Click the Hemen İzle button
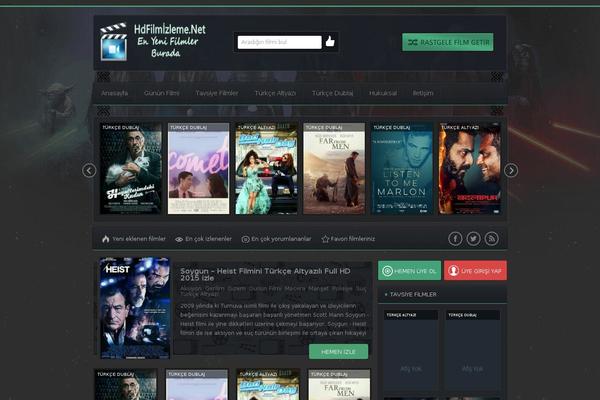Image resolution: width=600 pixels, height=400 pixels. 339,351
